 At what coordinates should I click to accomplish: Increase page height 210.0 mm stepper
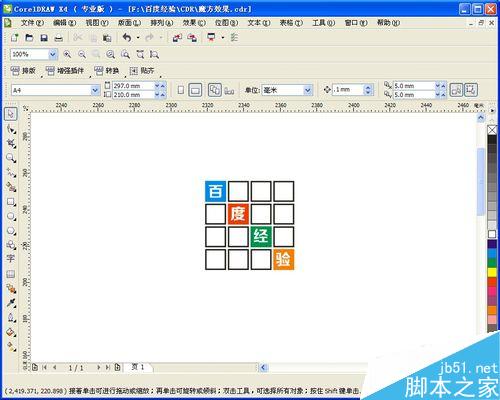162,95
